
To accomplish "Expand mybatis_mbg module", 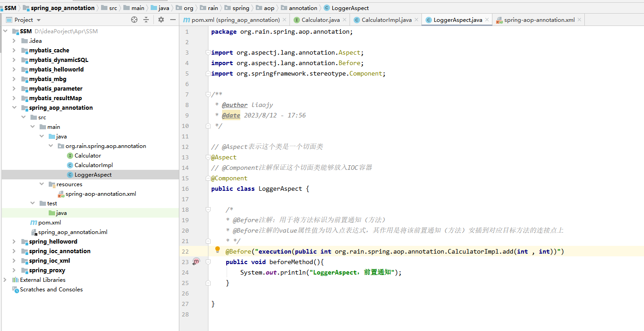I will click(14, 79).
